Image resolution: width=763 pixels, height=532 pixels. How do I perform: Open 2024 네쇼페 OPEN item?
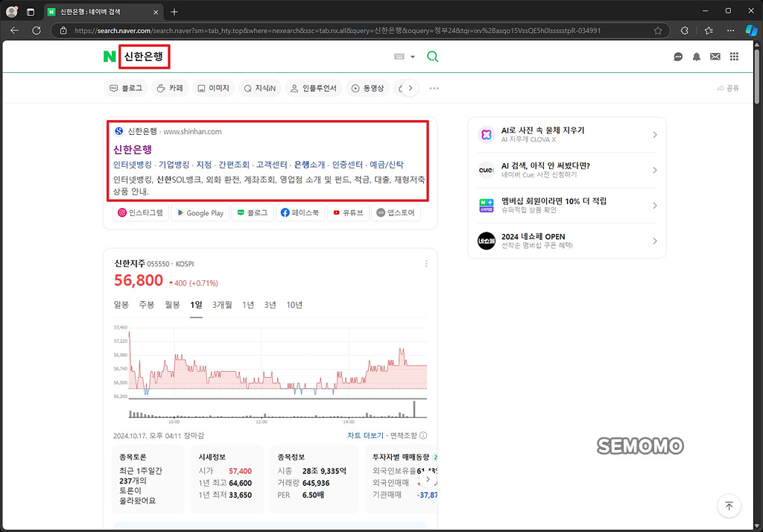tap(567, 241)
